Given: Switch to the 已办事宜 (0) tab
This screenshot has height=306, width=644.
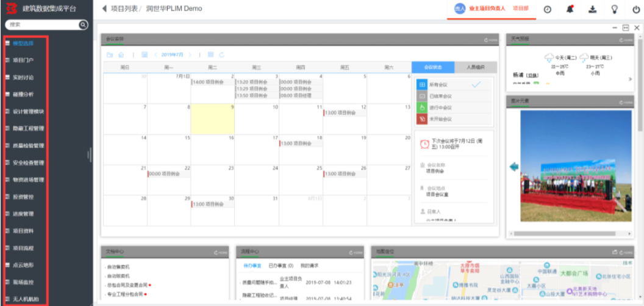Looking at the screenshot, I should coord(281,266).
